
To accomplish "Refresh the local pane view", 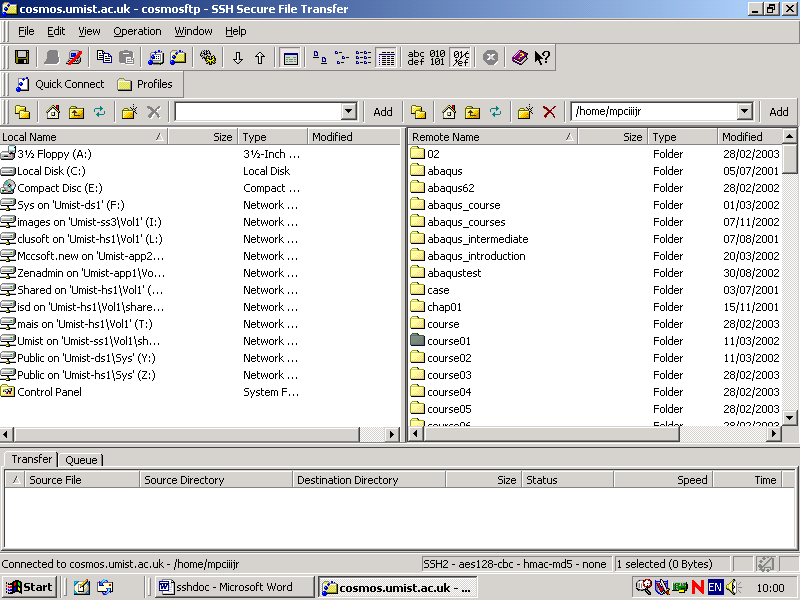I will click(99, 112).
